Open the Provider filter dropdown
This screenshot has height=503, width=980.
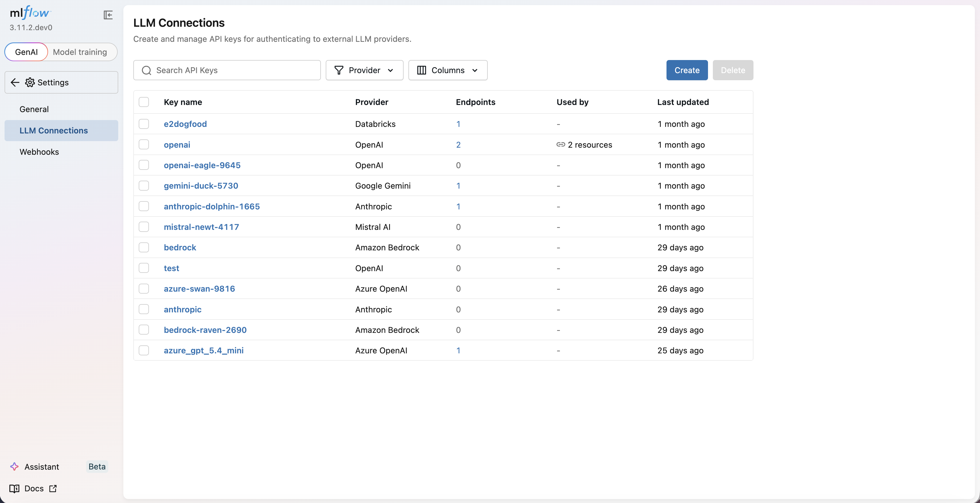[x=364, y=70]
